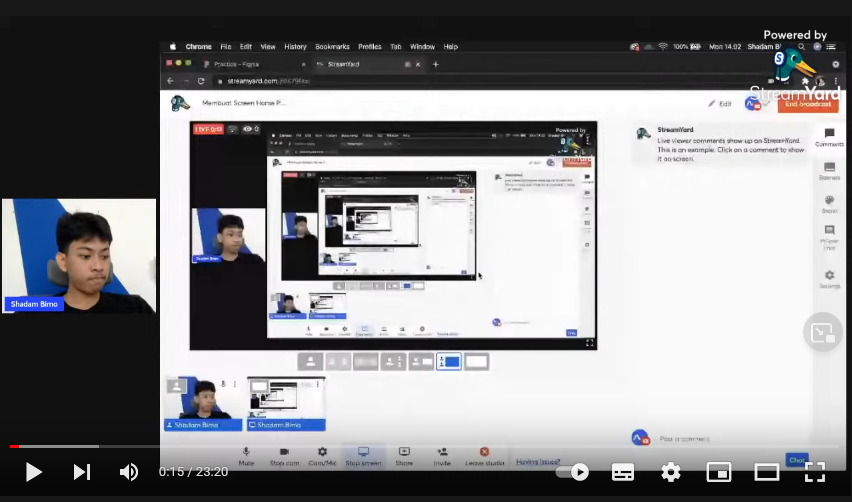Image resolution: width=852 pixels, height=502 pixels.
Task: Click the Invite person icon
Action: (x=442, y=456)
